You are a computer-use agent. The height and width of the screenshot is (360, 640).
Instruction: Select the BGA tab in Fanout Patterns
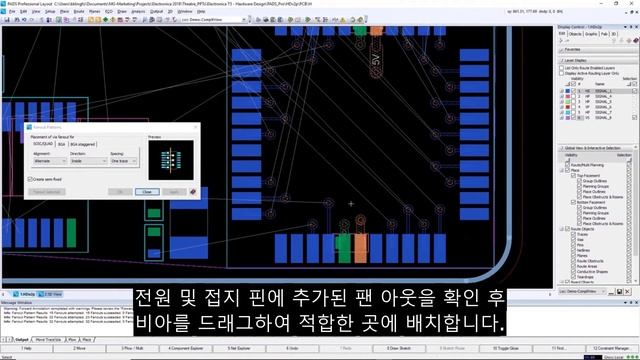click(x=62, y=144)
